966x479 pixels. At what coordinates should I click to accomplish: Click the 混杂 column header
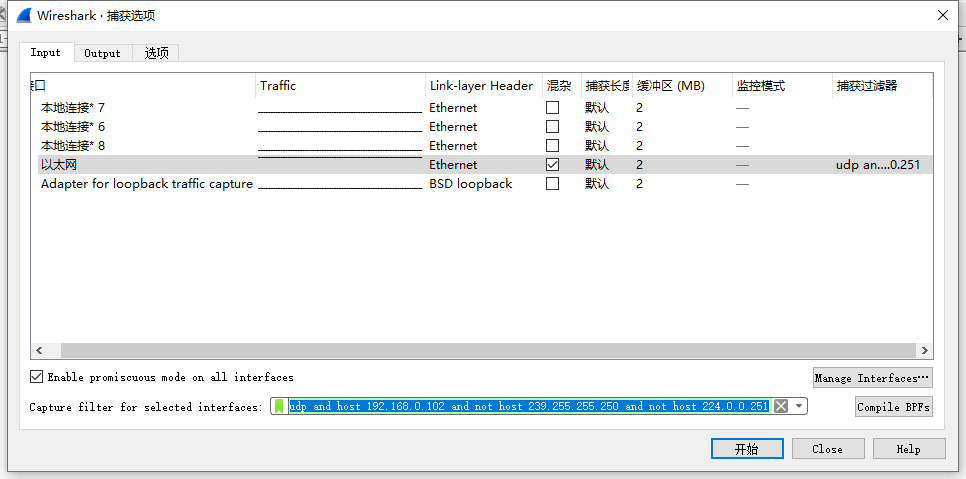point(562,86)
